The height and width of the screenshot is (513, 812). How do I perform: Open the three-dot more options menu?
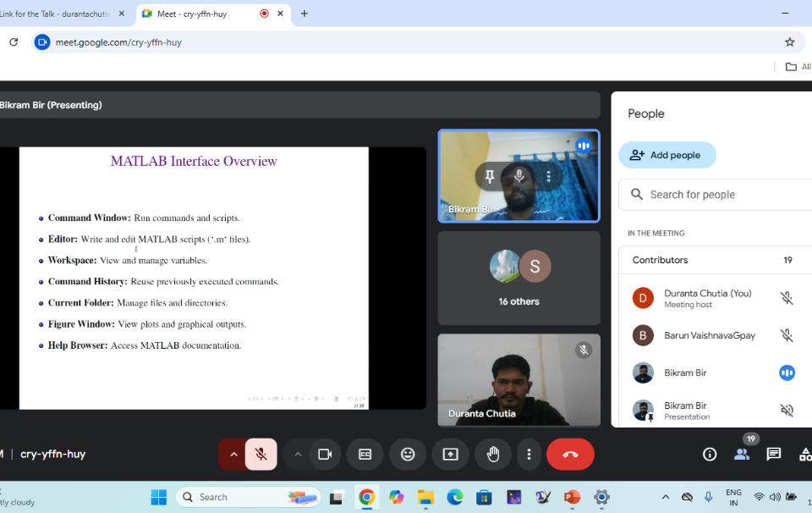tap(529, 455)
